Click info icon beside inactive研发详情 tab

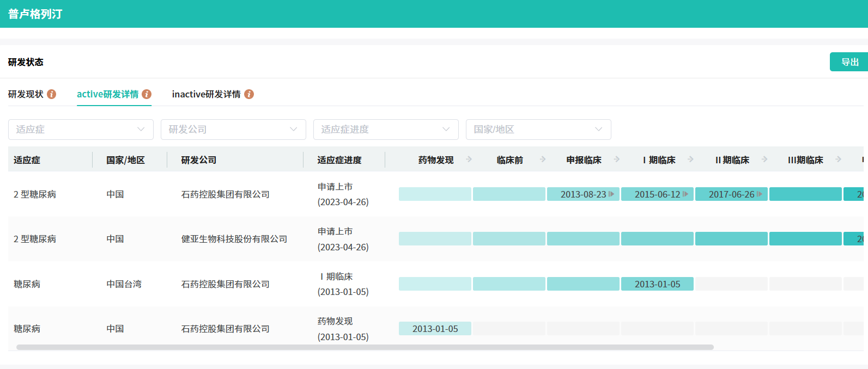point(249,94)
